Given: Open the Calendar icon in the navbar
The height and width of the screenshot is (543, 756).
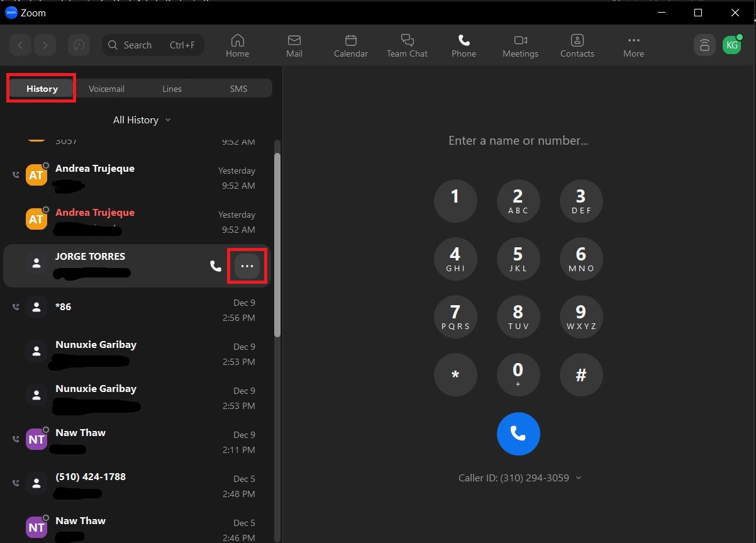Looking at the screenshot, I should (350, 39).
